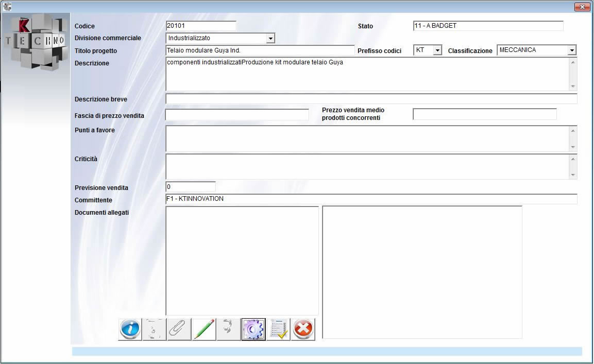594x364 pixels.
Task: Click the light blue status bar
Action: click(x=327, y=351)
